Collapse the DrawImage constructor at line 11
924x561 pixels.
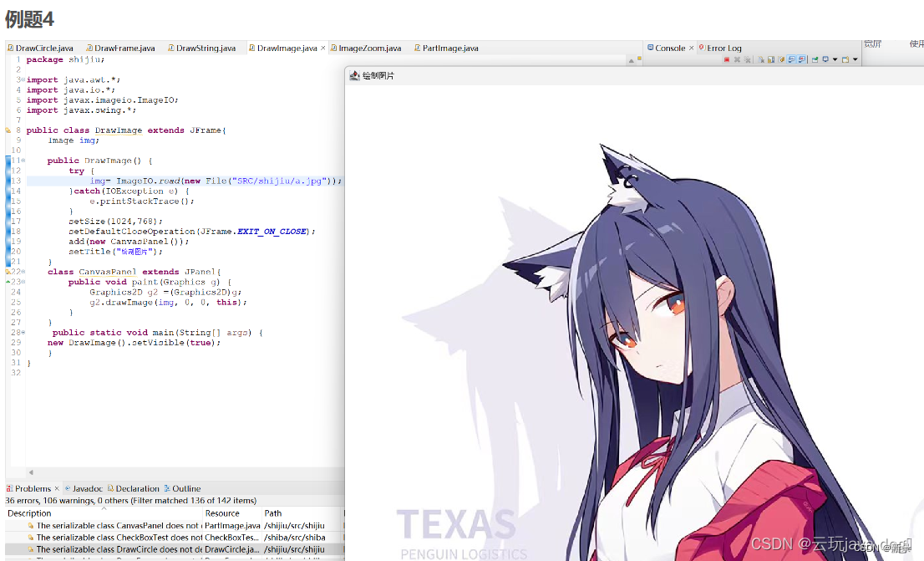point(23,161)
